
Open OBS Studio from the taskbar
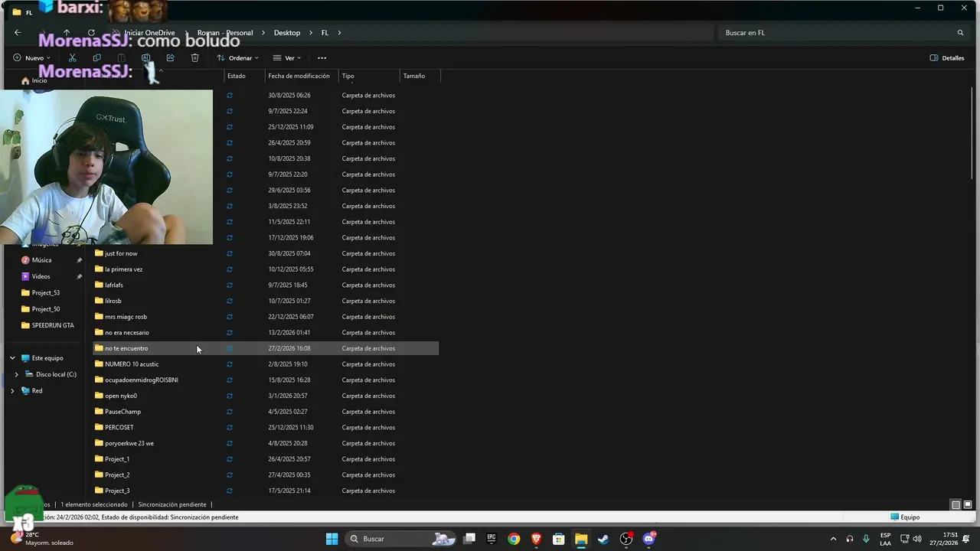626,539
